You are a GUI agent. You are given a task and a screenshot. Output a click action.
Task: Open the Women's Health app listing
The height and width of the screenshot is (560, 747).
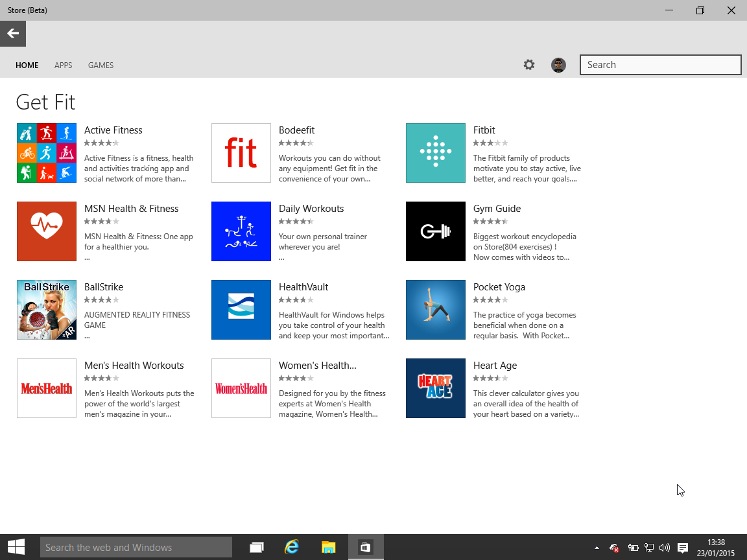[241, 388]
